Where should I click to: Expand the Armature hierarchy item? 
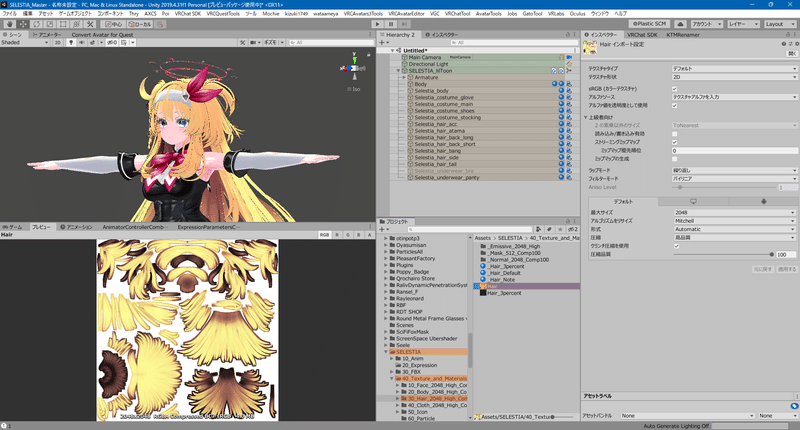tap(404, 78)
